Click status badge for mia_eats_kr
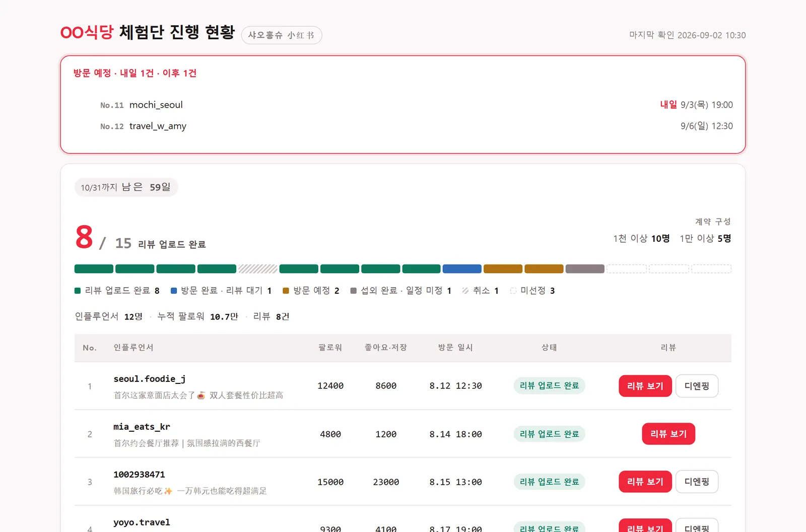This screenshot has height=532, width=806. click(549, 434)
